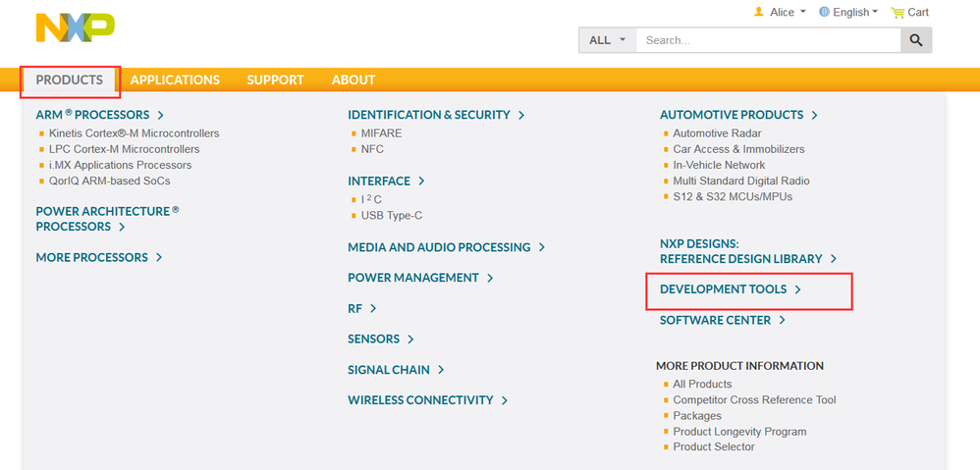
Task: Open the ALL search category dropdown
Action: [x=608, y=40]
